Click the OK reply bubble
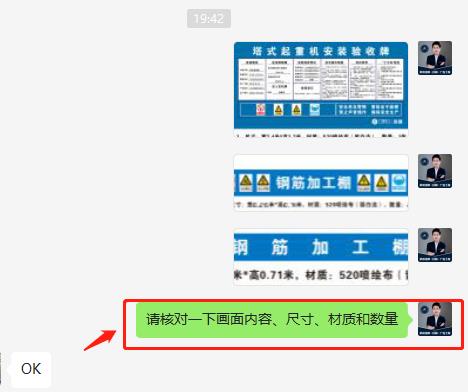 (x=31, y=369)
